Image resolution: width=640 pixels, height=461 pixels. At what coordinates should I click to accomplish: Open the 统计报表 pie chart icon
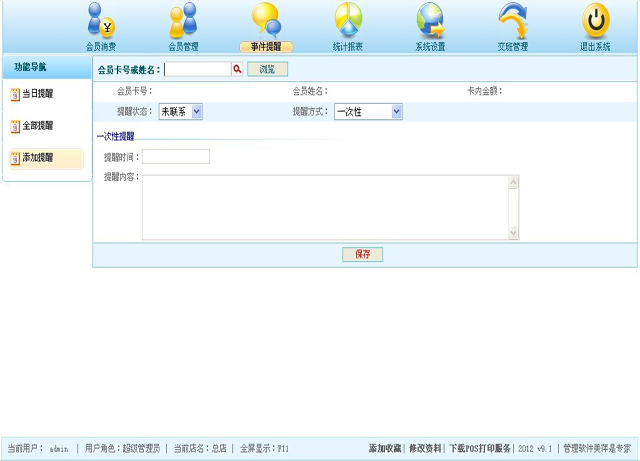click(348, 21)
